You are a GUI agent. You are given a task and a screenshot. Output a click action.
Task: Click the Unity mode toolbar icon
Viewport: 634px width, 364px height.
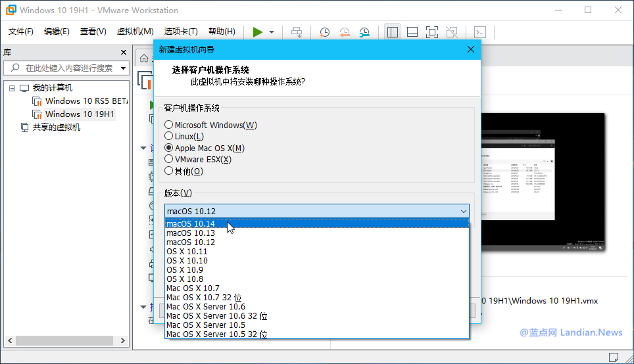tap(452, 32)
